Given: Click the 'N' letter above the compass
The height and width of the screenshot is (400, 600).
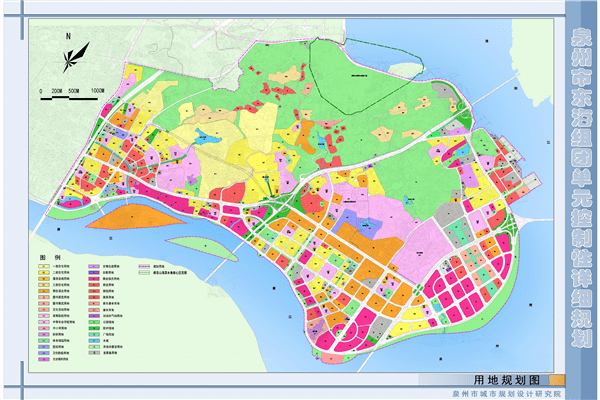Looking at the screenshot, I should [x=68, y=36].
